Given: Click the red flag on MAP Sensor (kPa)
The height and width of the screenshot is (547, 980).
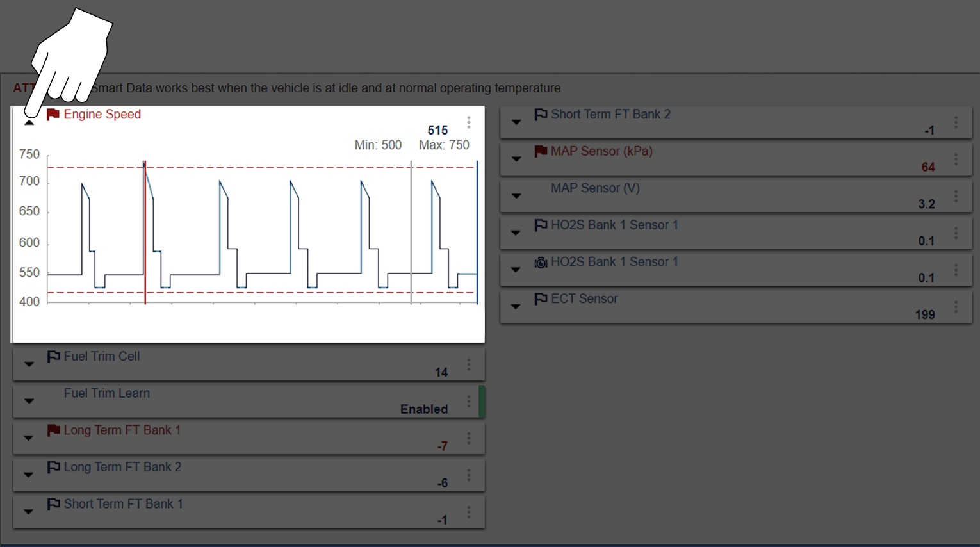Looking at the screenshot, I should 541,151.
